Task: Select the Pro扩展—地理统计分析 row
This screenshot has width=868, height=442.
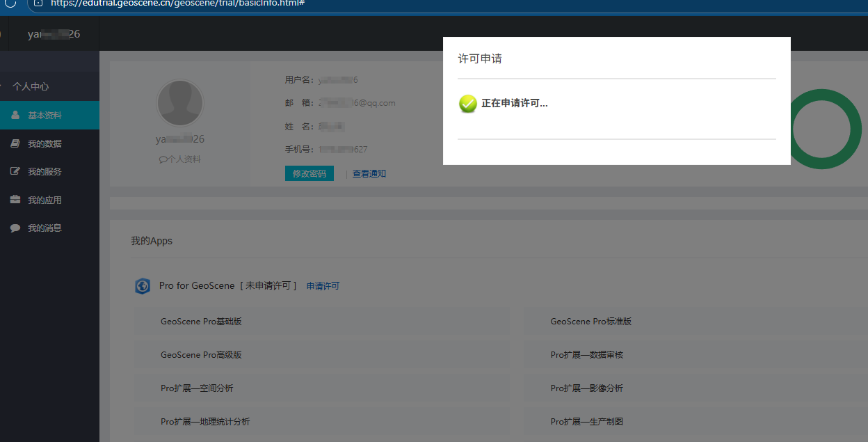Action: click(x=322, y=422)
